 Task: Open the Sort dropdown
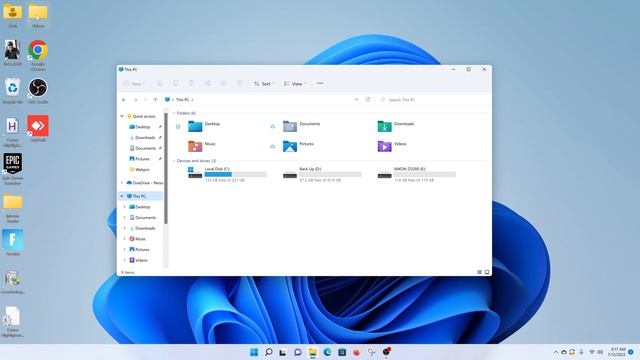pyautogui.click(x=264, y=84)
